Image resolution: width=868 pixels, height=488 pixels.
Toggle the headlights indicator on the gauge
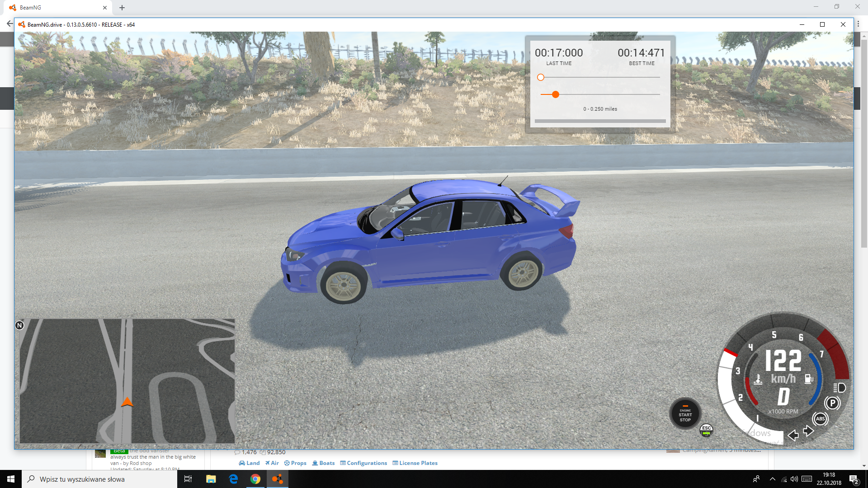pos(840,388)
